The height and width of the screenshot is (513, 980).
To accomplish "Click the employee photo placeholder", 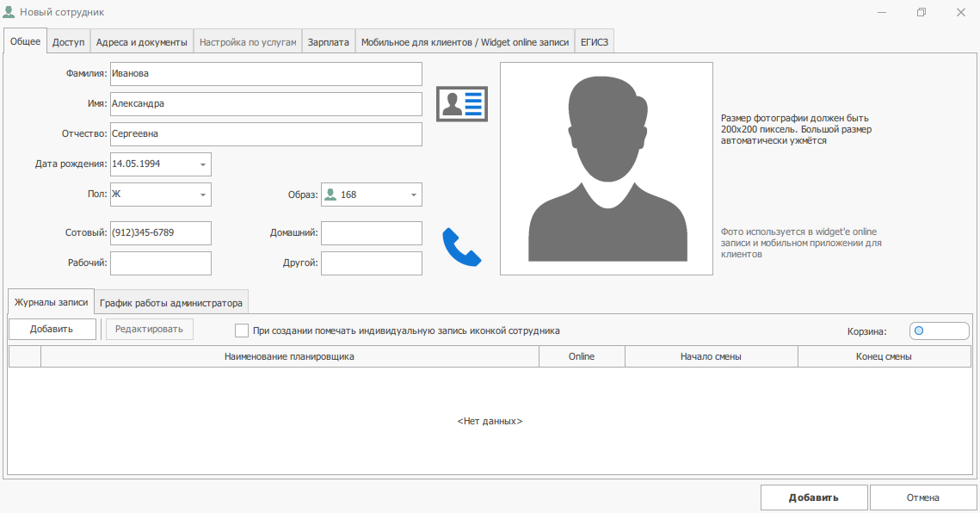I will (x=607, y=169).
